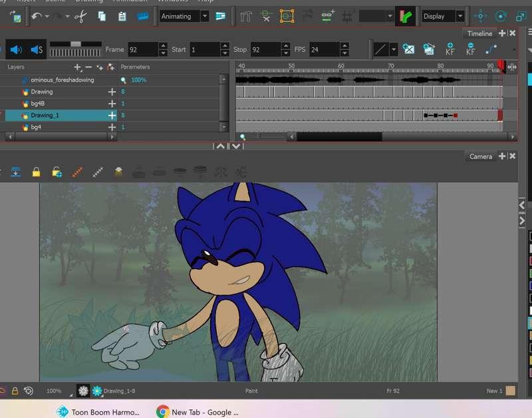532x418 pixels.
Task: Add a view with plus beside Camera tab
Action: (502, 156)
